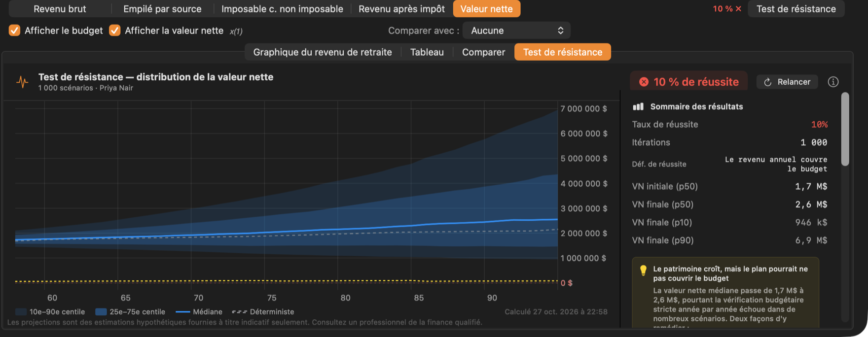Switch to the Tableau view
868x337 pixels.
(x=427, y=52)
